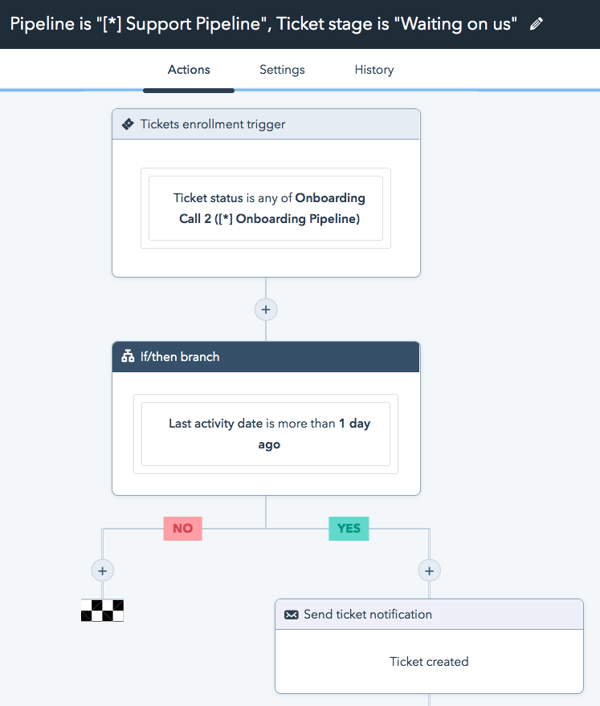
Task: Add an action under the NO branch
Action: tap(103, 571)
